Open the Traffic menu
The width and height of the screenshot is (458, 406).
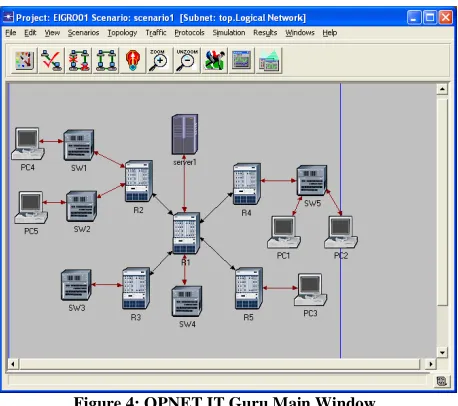[x=156, y=33]
